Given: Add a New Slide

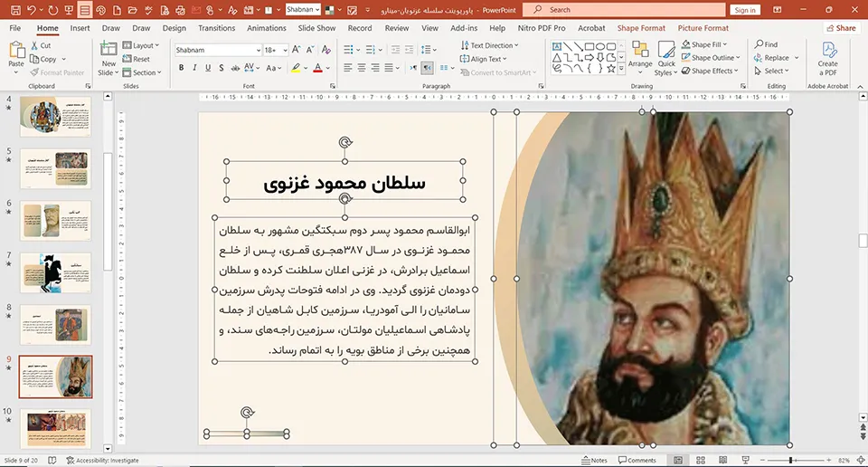Looking at the screenshot, I should pyautogui.click(x=108, y=58).
